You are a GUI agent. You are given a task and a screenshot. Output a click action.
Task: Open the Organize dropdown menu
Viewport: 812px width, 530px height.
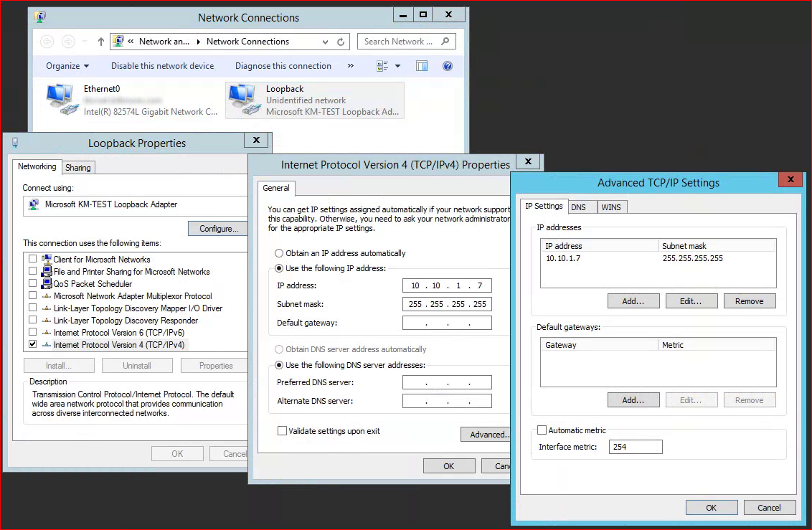(x=67, y=65)
